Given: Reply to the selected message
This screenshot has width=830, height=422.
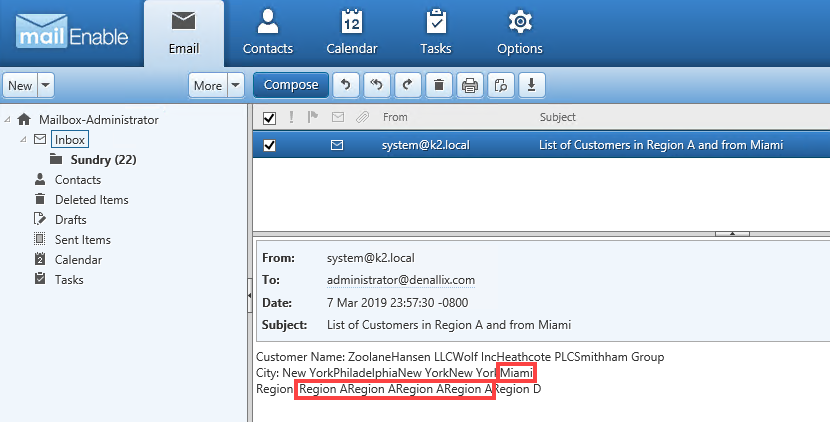Looking at the screenshot, I should [346, 85].
